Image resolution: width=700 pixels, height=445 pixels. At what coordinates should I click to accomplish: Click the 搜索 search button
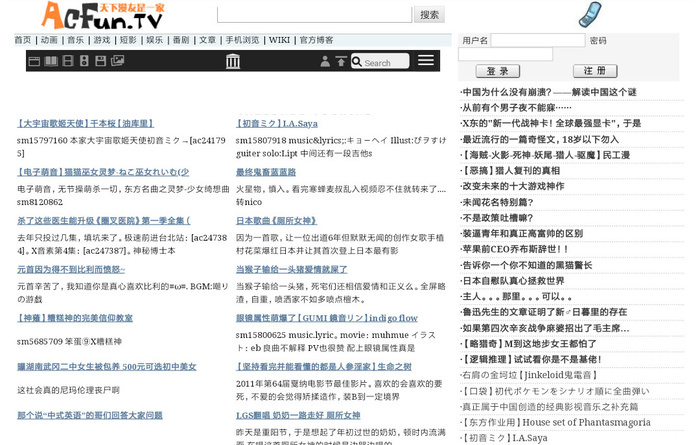(429, 15)
